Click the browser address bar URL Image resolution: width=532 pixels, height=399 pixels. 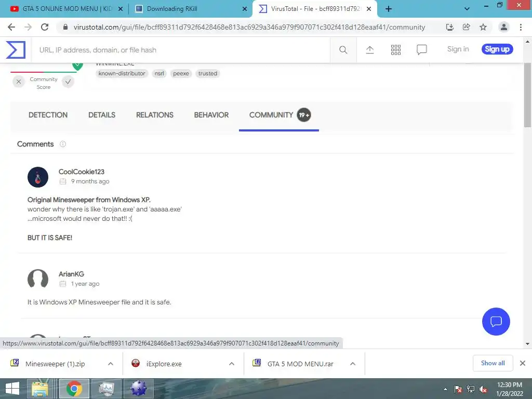point(249,27)
